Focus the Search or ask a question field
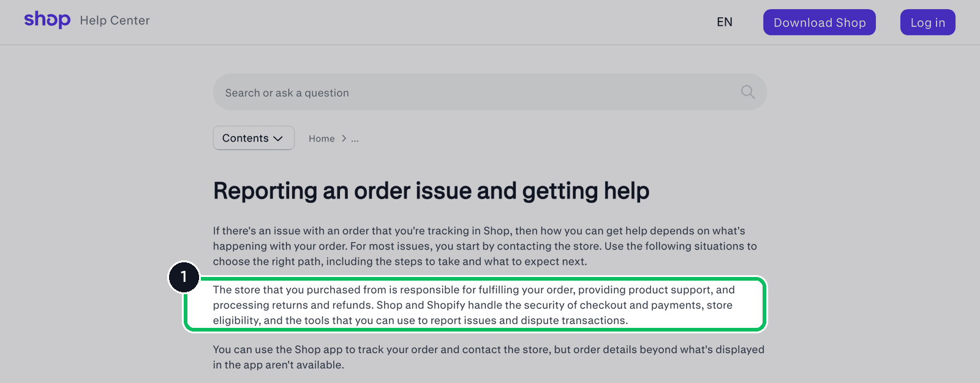The width and height of the screenshot is (980, 383). point(490,92)
